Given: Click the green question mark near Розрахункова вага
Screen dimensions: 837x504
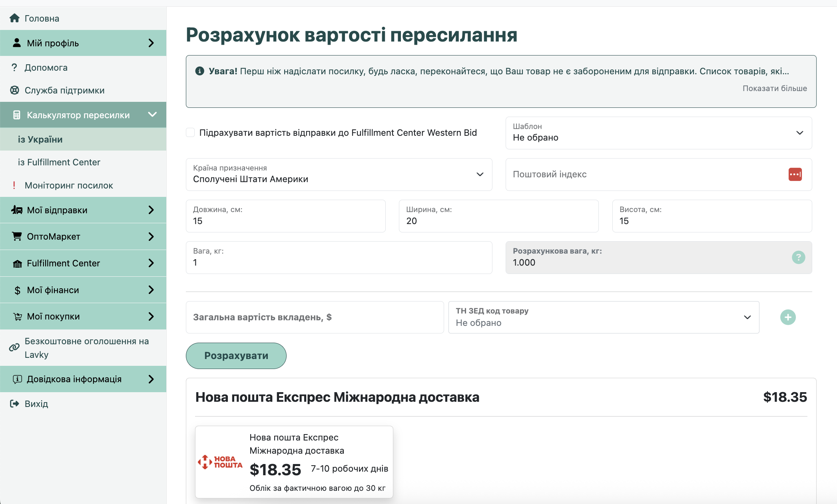Looking at the screenshot, I should click(x=798, y=258).
